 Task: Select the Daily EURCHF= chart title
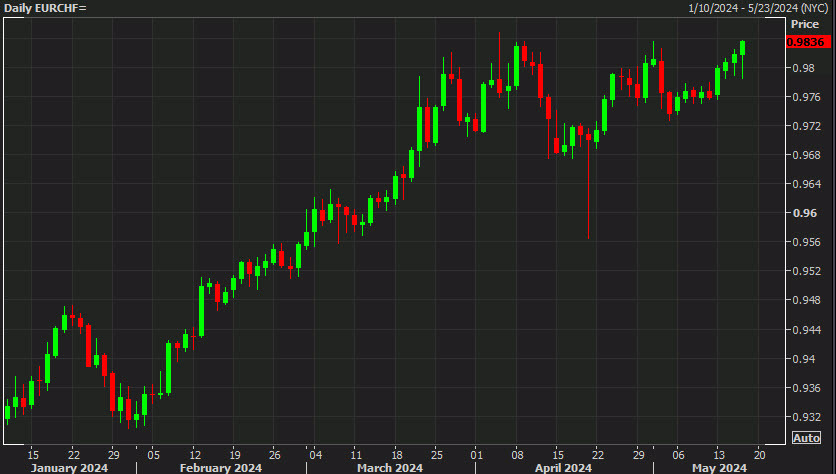coord(45,8)
